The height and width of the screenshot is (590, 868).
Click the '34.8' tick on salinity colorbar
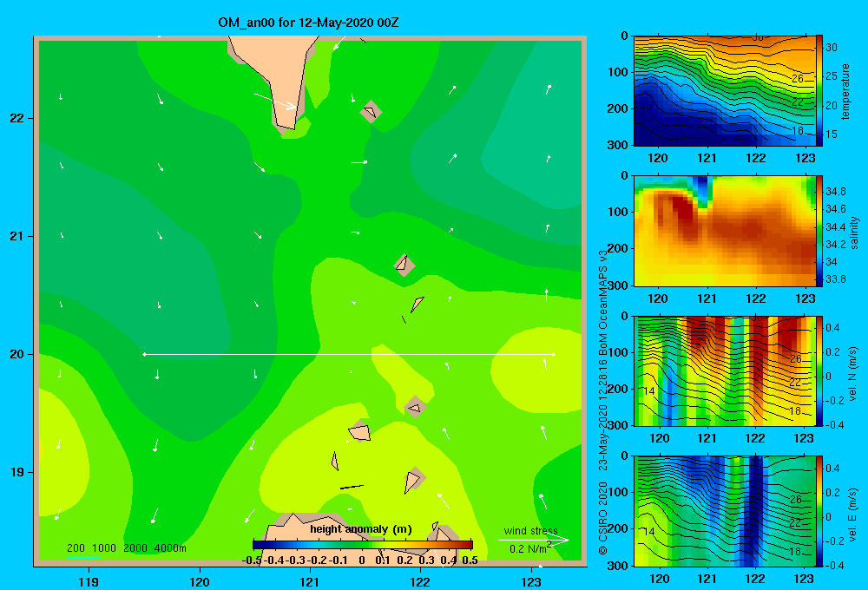pos(835,192)
